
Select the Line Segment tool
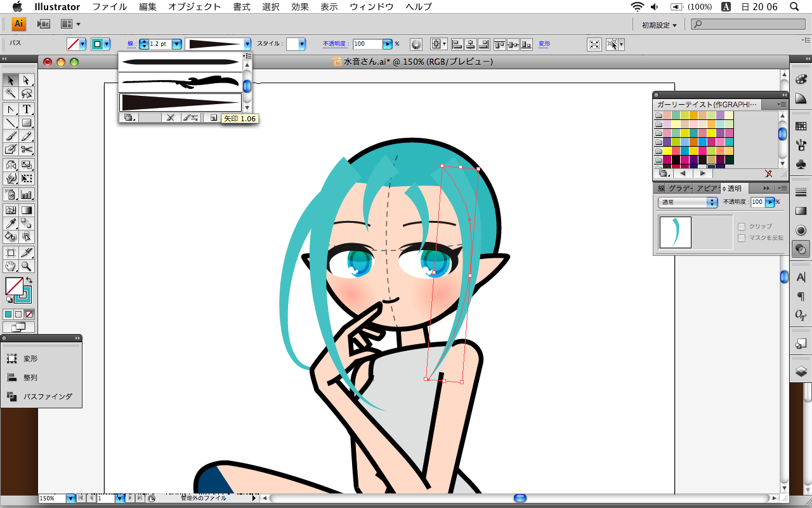coord(11,123)
